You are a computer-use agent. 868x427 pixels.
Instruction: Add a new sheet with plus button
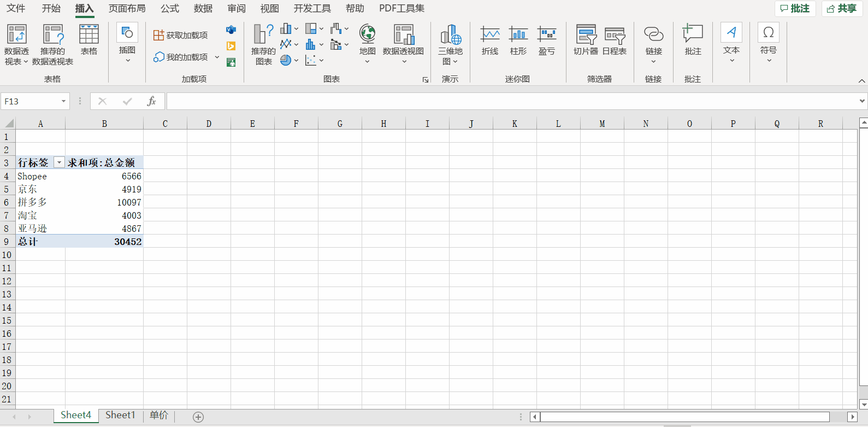[198, 417]
